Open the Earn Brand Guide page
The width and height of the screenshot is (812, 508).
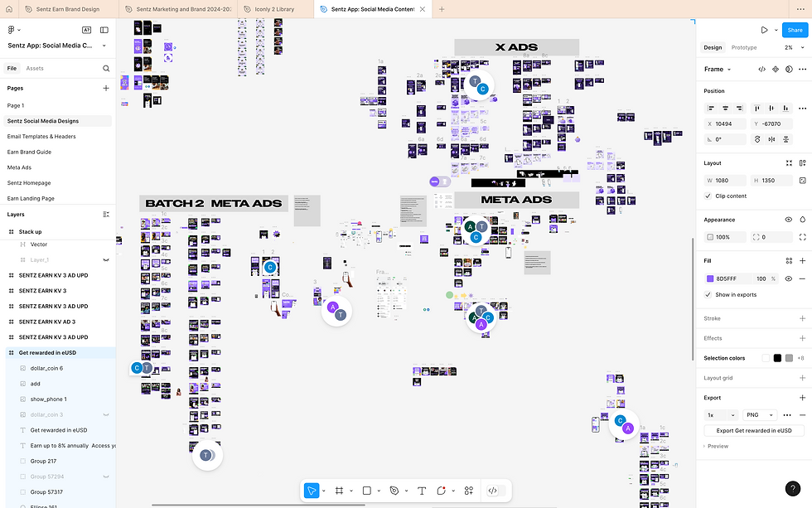click(29, 152)
